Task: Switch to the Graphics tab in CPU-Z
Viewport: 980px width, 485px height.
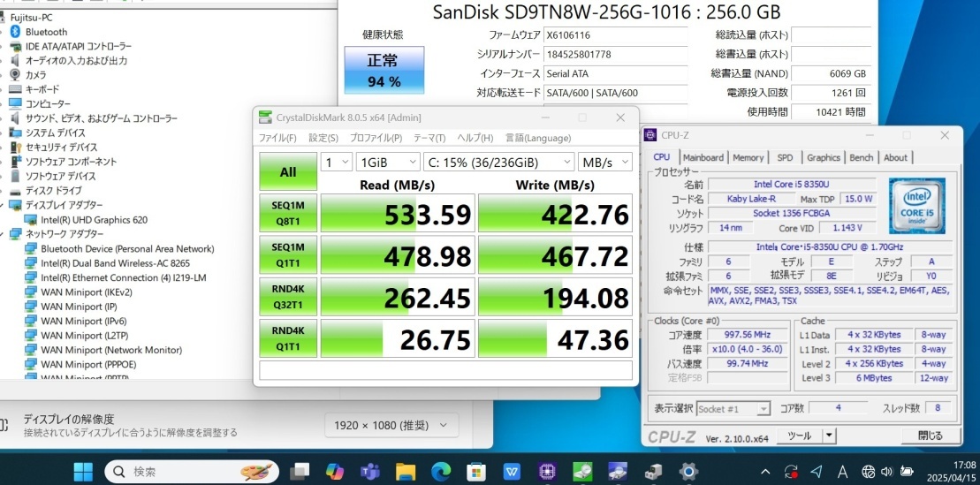Action: pyautogui.click(x=823, y=157)
